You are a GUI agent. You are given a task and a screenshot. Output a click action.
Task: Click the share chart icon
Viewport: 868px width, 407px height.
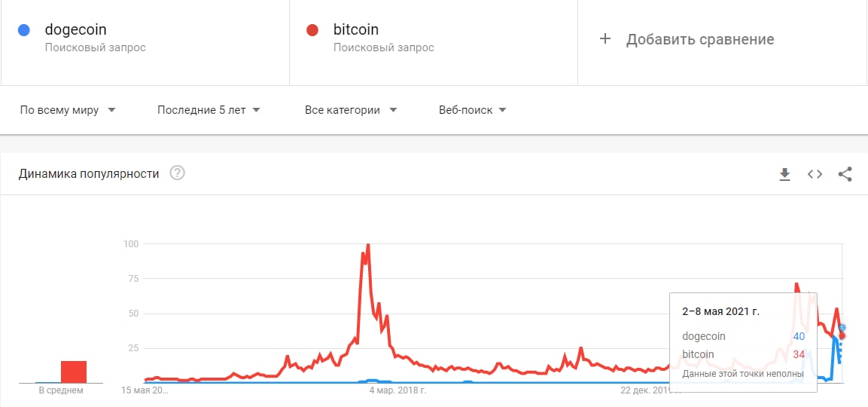point(845,174)
